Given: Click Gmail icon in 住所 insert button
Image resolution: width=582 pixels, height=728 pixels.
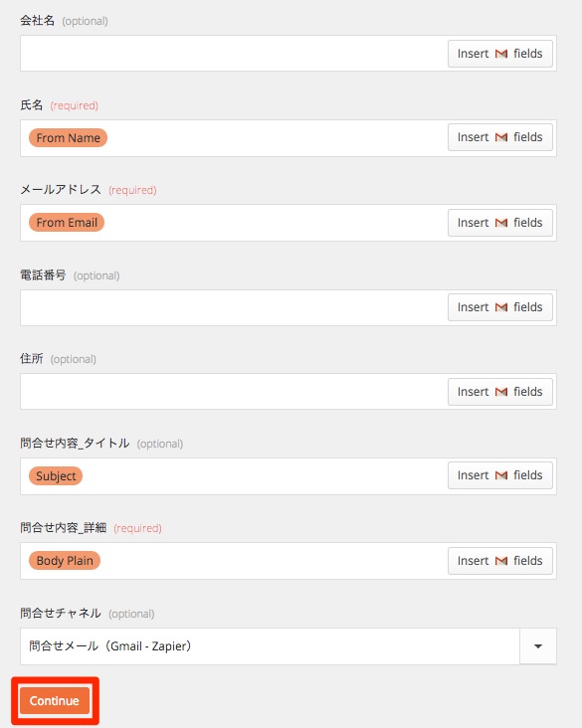Looking at the screenshot, I should pos(501,392).
